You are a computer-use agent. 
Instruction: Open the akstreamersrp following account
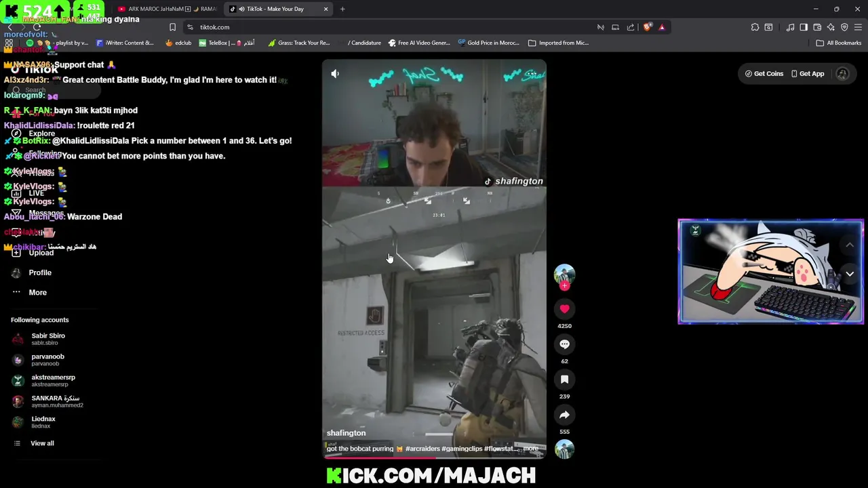pos(53,381)
